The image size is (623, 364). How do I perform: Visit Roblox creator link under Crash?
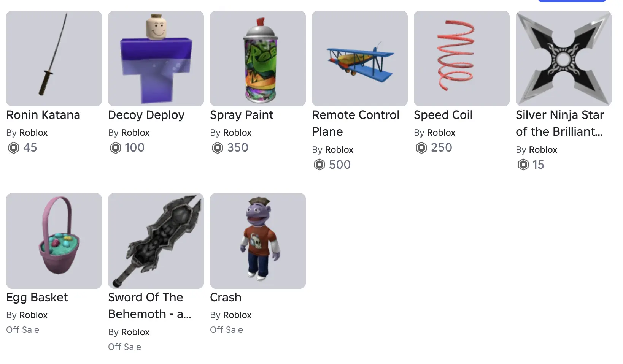click(237, 315)
